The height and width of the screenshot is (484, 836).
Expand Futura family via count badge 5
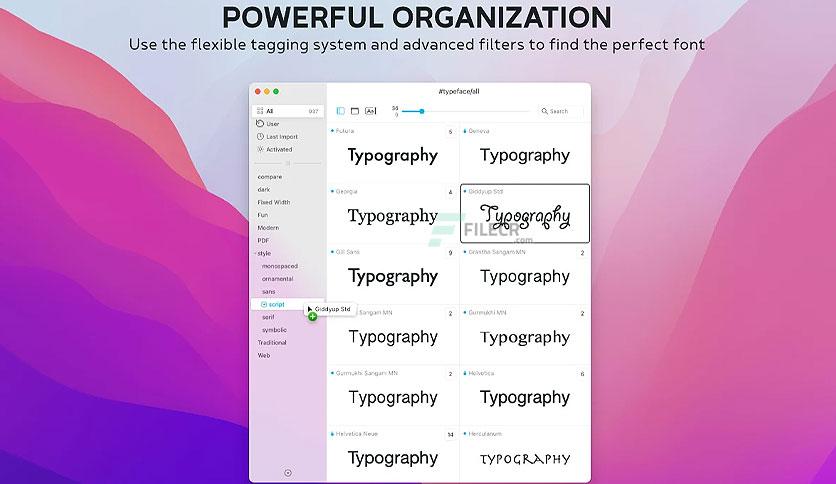(x=451, y=132)
